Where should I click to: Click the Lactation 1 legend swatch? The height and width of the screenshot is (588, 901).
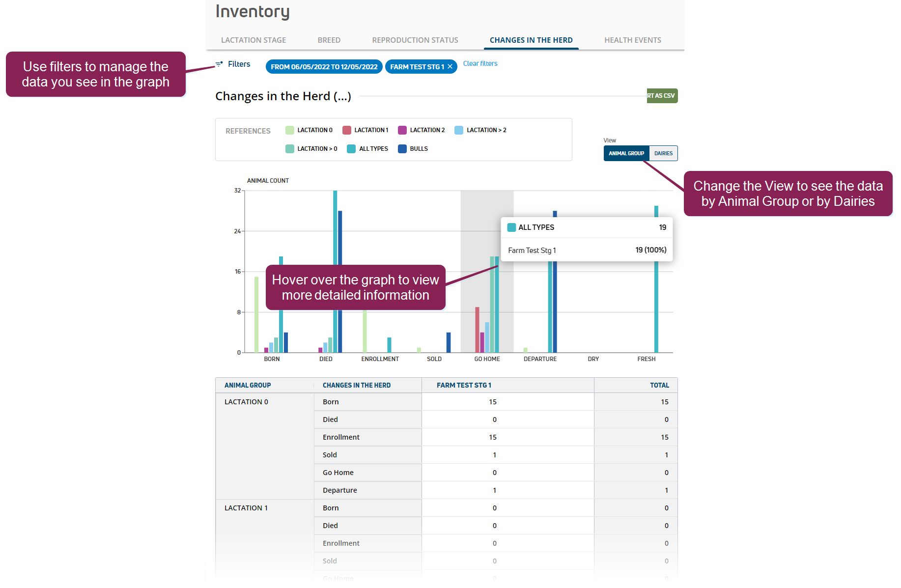(x=347, y=130)
